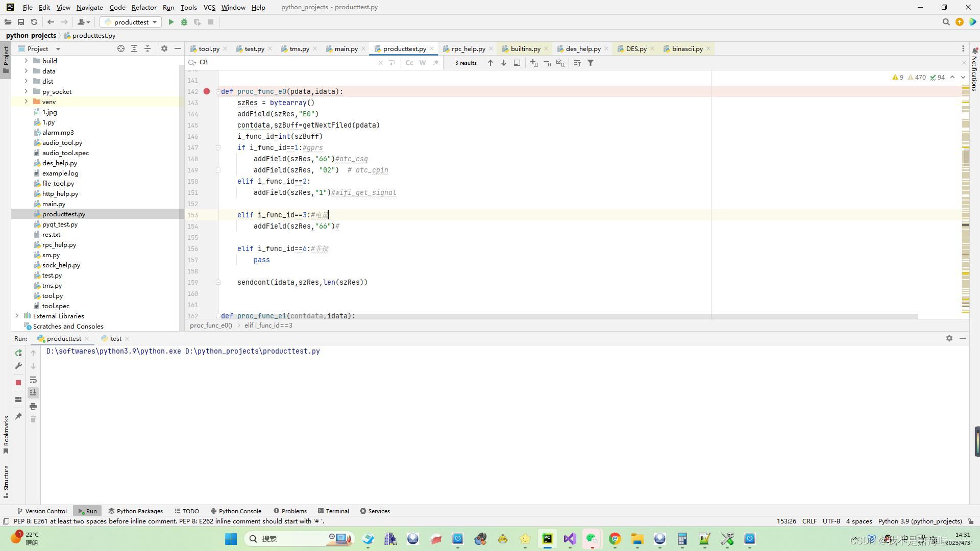Open the Project view dropdown arrow

pos(58,49)
